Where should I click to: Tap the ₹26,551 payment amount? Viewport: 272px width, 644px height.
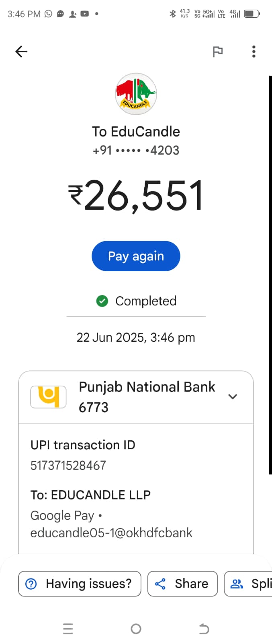[136, 196]
